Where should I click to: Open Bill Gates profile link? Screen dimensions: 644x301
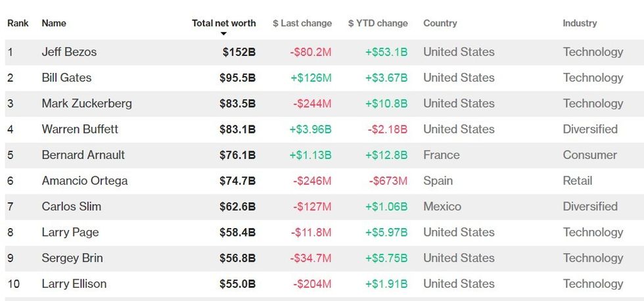tap(66, 78)
